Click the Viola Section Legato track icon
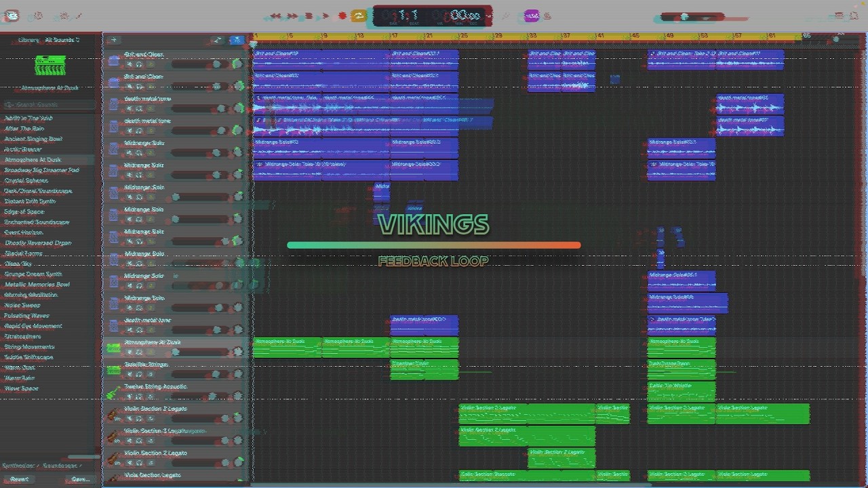 [113, 479]
